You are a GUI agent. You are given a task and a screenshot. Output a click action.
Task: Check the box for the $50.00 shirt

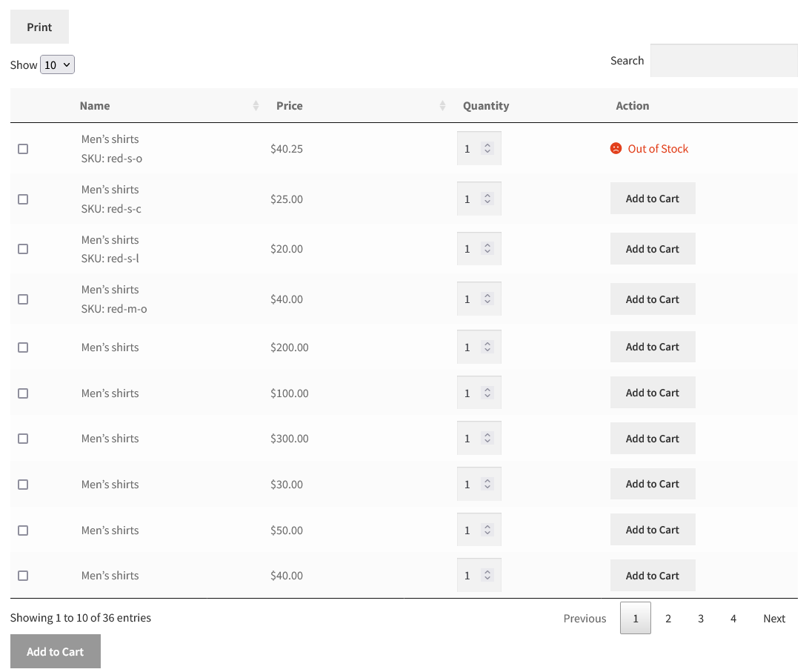tap(23, 530)
